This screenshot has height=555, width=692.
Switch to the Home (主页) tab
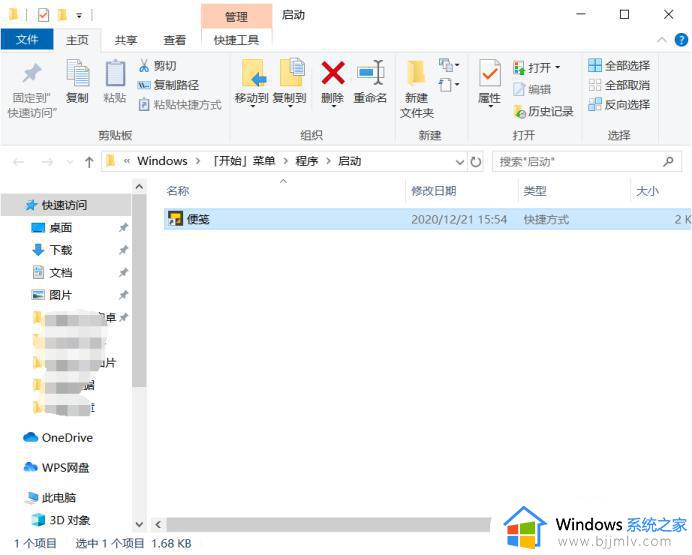click(77, 40)
